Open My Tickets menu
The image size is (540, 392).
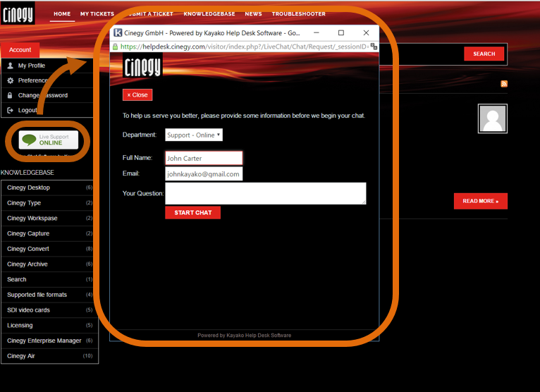click(x=97, y=14)
